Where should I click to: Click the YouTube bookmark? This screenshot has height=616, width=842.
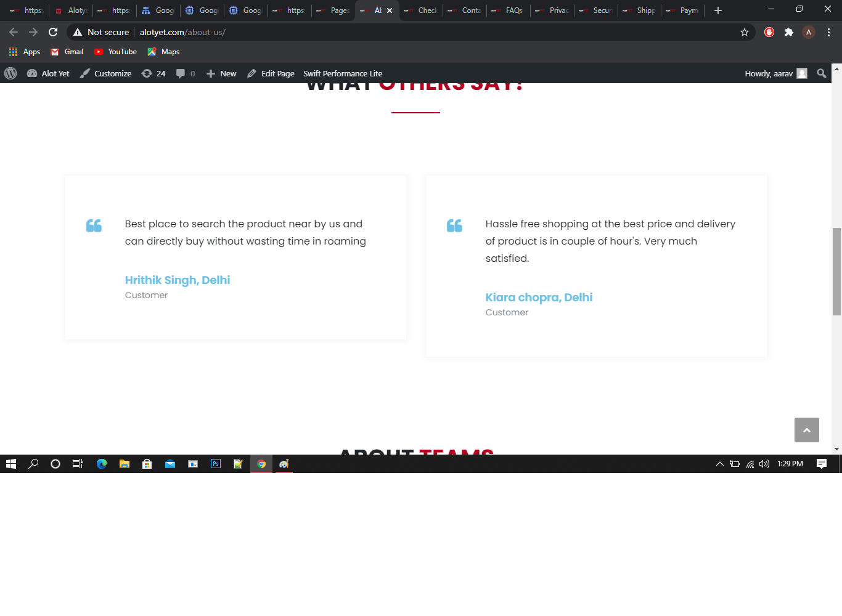pyautogui.click(x=115, y=52)
